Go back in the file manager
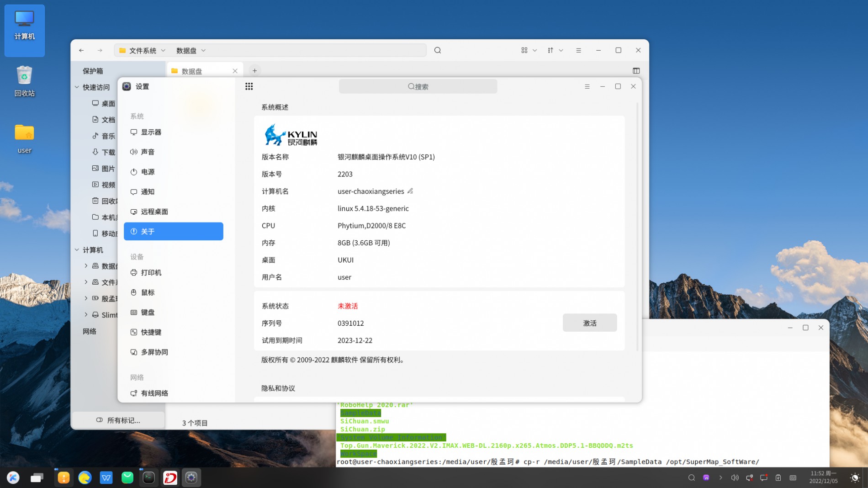The image size is (868, 488). point(81,50)
